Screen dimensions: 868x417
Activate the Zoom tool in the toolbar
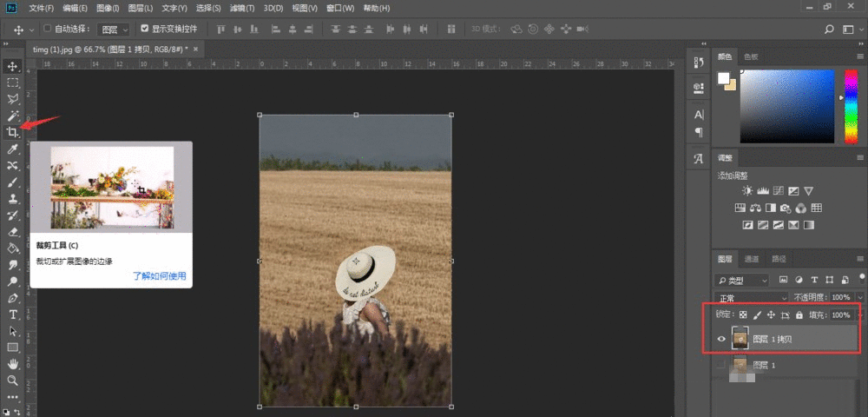13,381
